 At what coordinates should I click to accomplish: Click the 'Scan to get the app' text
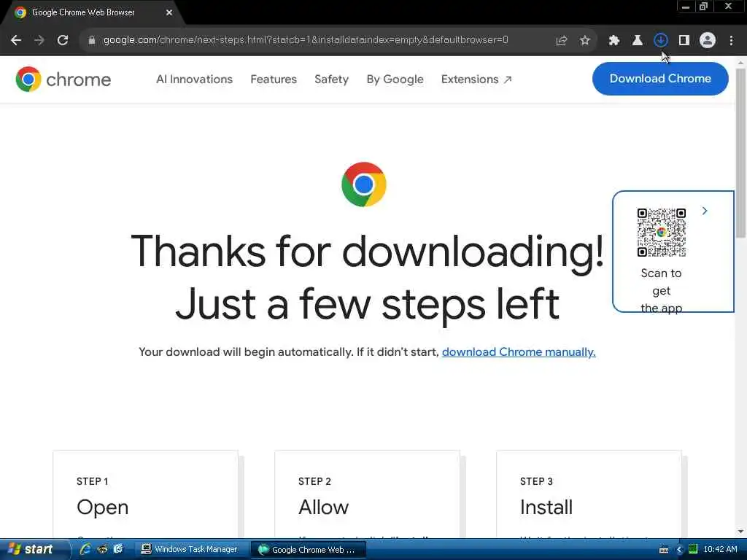tap(661, 290)
